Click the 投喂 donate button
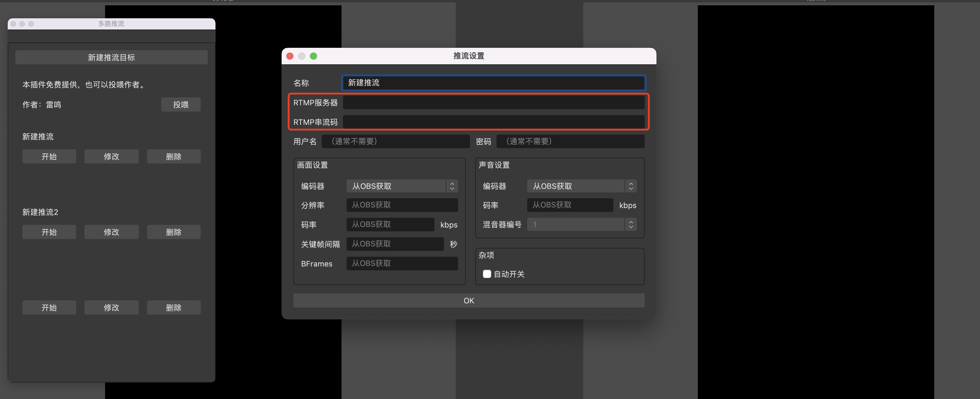 coord(181,104)
